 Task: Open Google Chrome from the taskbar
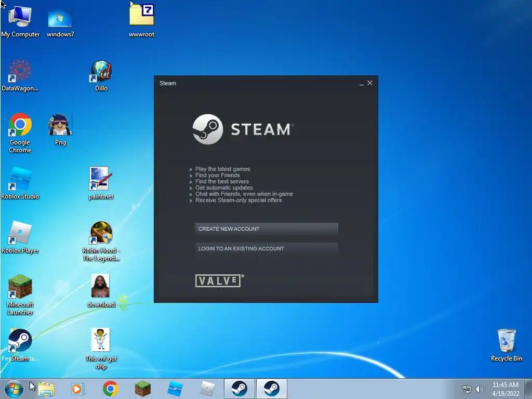[x=110, y=389]
